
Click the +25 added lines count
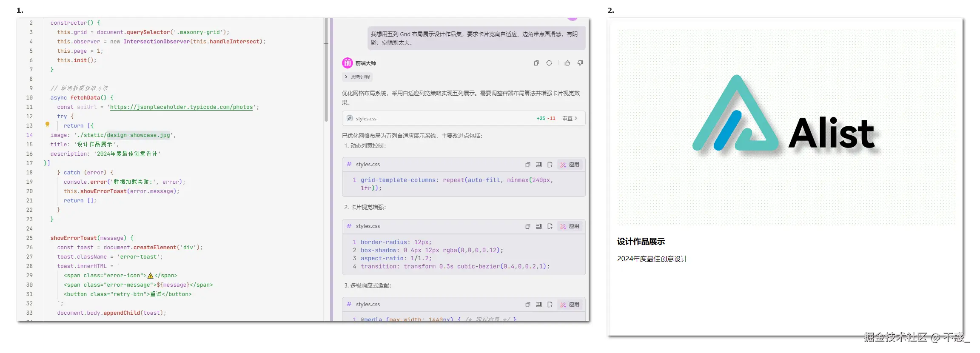click(x=541, y=119)
